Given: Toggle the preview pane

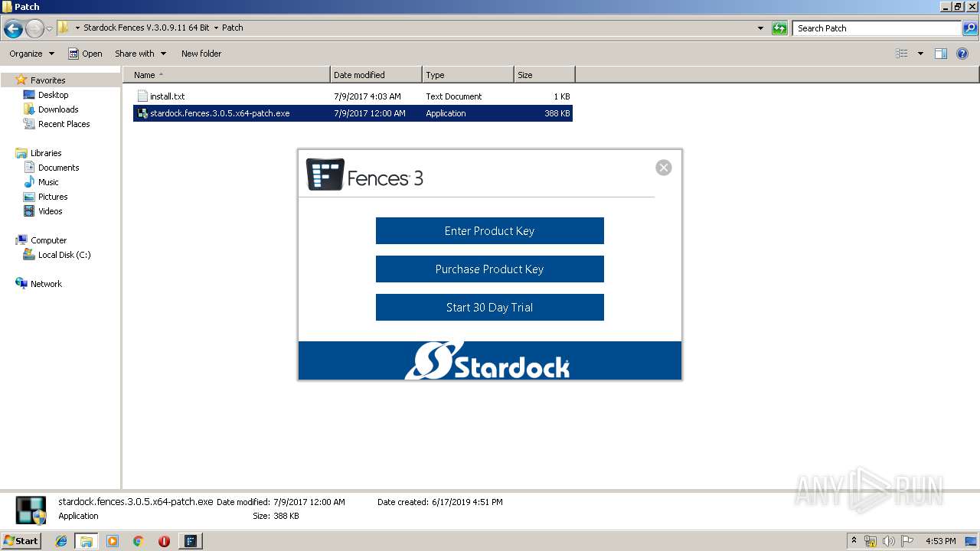Looking at the screenshot, I should (941, 54).
